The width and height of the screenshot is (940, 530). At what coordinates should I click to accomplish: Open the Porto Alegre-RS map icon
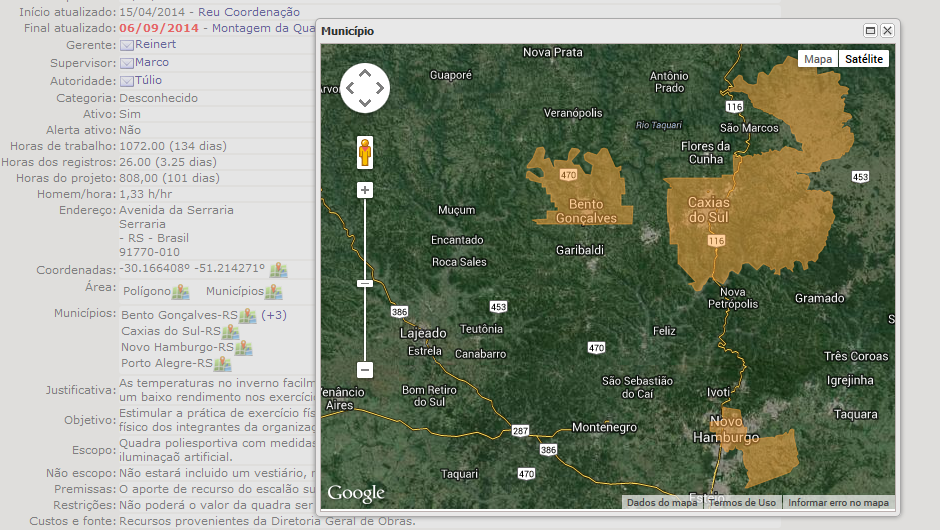(223, 364)
